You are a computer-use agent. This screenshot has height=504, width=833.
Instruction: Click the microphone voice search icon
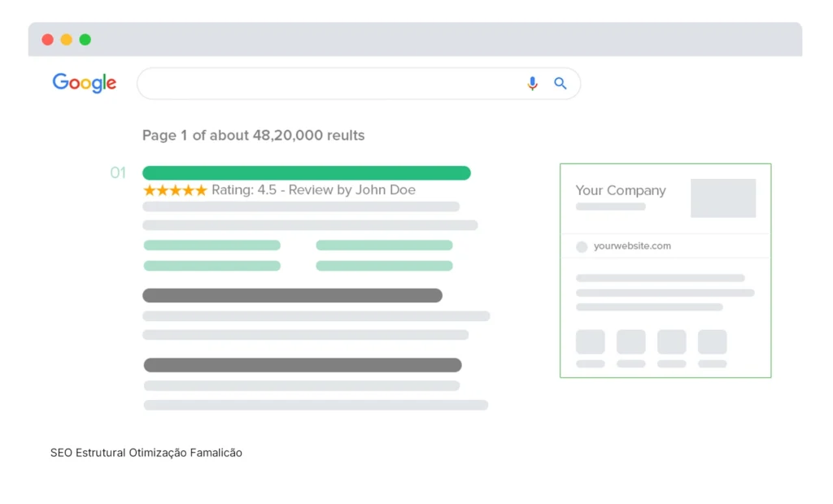[532, 84]
